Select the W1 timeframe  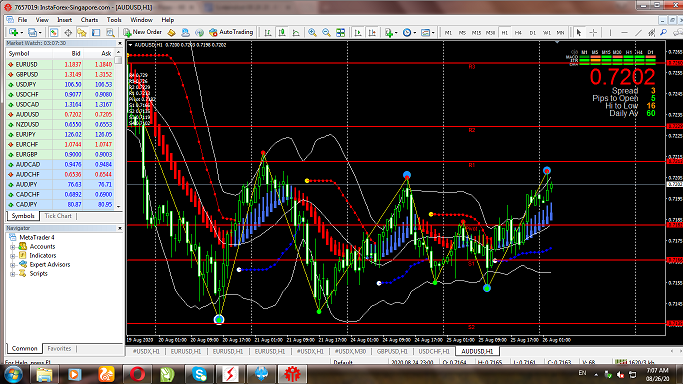pyautogui.click(x=546, y=33)
